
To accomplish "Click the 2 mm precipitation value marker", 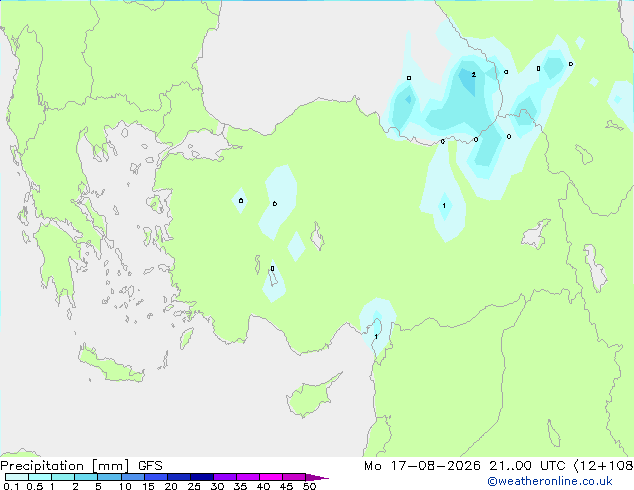I will (473, 74).
